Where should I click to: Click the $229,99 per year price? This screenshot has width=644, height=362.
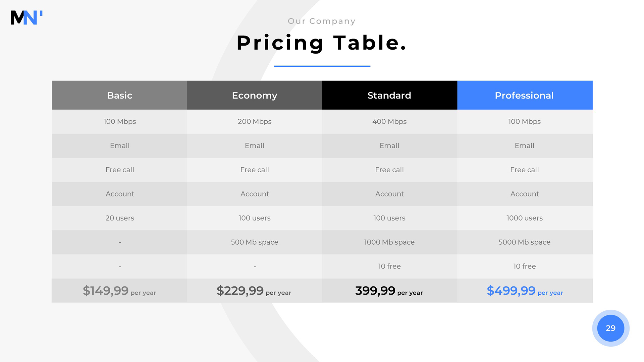coord(254,291)
